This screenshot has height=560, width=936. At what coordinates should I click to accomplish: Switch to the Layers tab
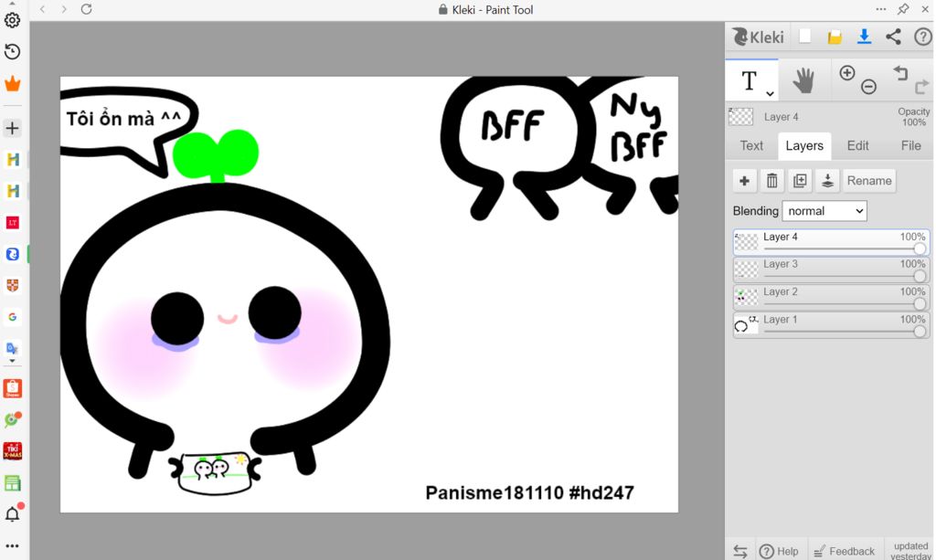coord(804,146)
